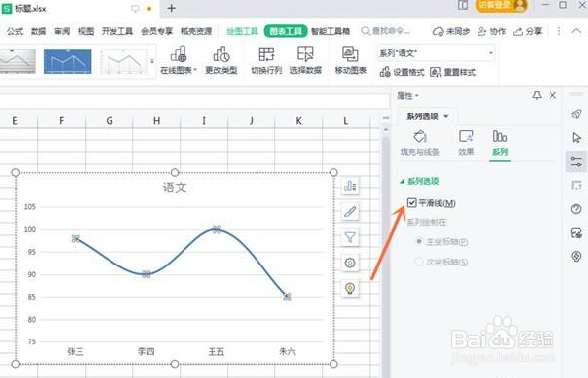Click 切换行列 to switch rows and columns
Image resolution: width=588 pixels, height=378 pixels.
[x=266, y=61]
